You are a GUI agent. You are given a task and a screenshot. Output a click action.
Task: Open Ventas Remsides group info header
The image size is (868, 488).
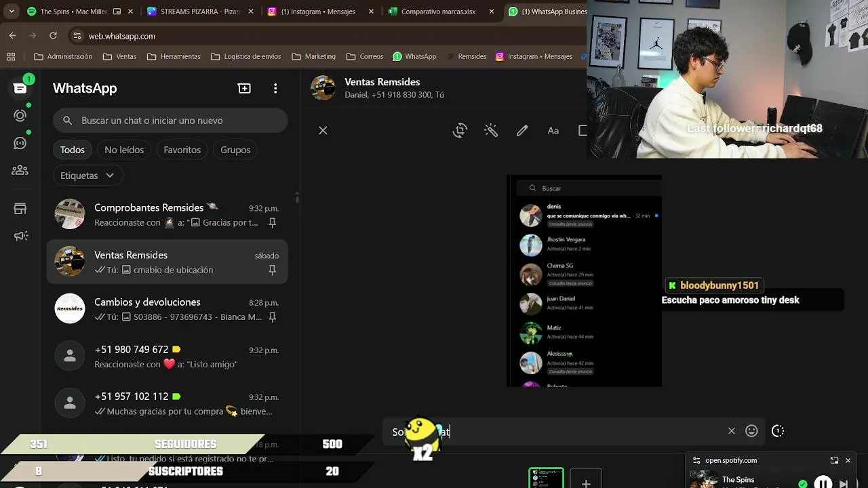(394, 88)
